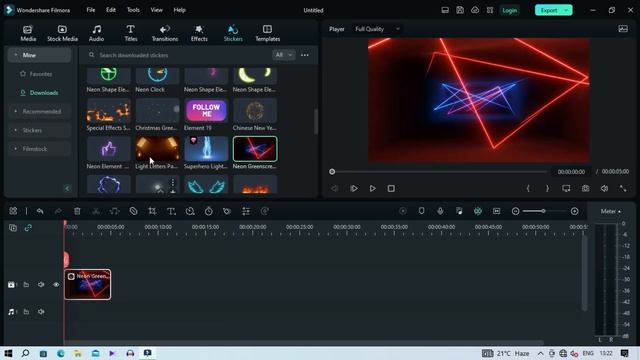Open the Titles tab
Viewport: 640px width, 360px height.
click(131, 33)
